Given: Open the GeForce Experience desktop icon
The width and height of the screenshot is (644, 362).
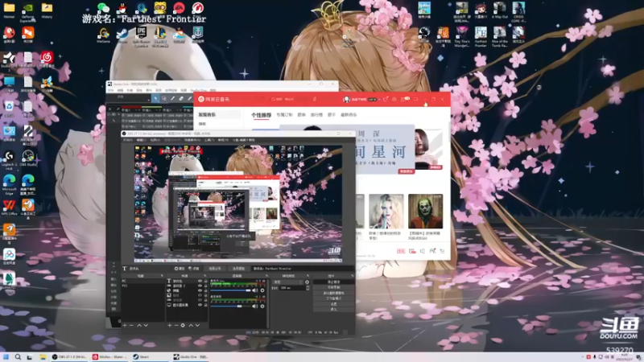Looking at the screenshot, I should [x=28, y=10].
